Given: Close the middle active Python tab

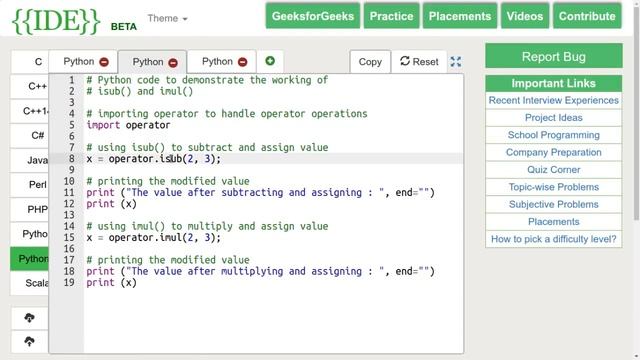Looking at the screenshot, I should (173, 62).
